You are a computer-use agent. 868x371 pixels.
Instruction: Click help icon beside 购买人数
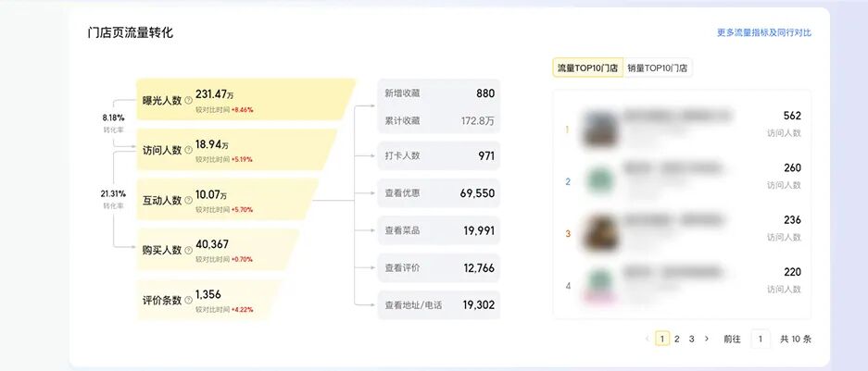click(189, 250)
